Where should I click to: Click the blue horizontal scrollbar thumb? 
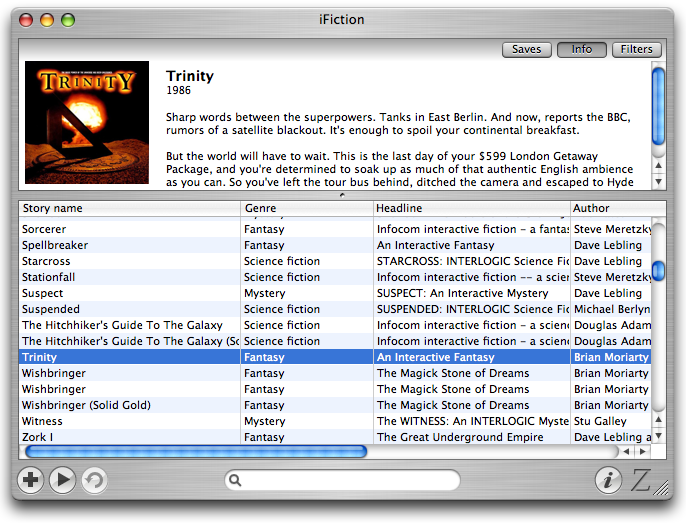click(x=195, y=452)
